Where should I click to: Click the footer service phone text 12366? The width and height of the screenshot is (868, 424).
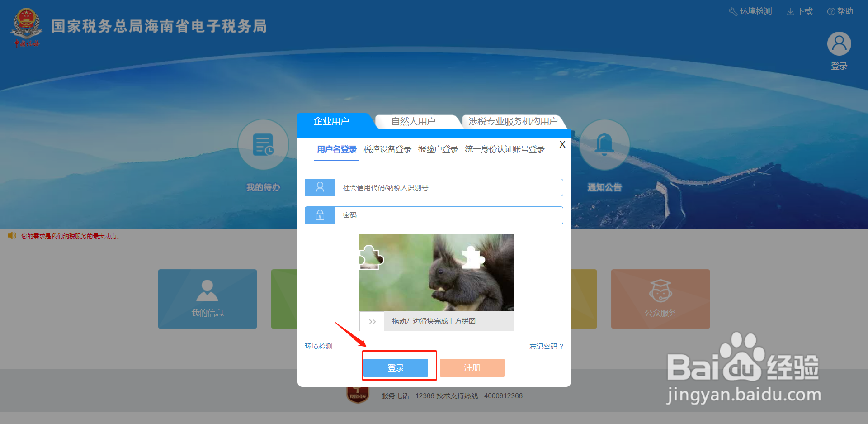click(425, 396)
